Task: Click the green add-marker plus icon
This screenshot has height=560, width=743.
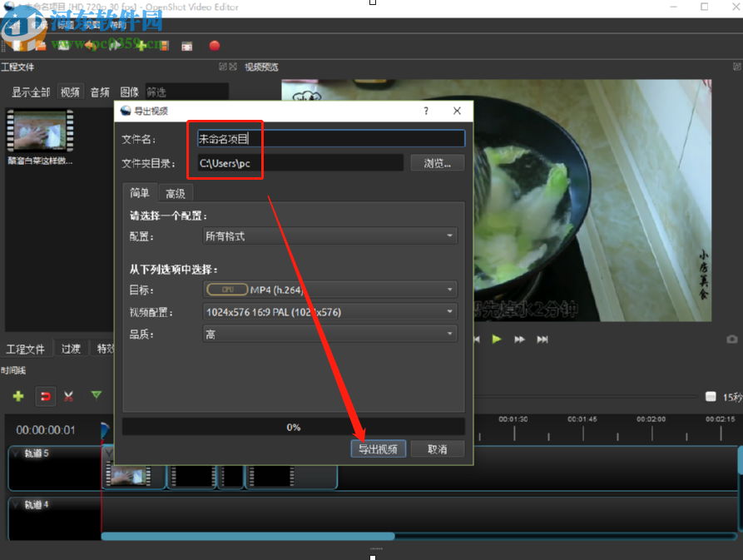Action: point(17,397)
